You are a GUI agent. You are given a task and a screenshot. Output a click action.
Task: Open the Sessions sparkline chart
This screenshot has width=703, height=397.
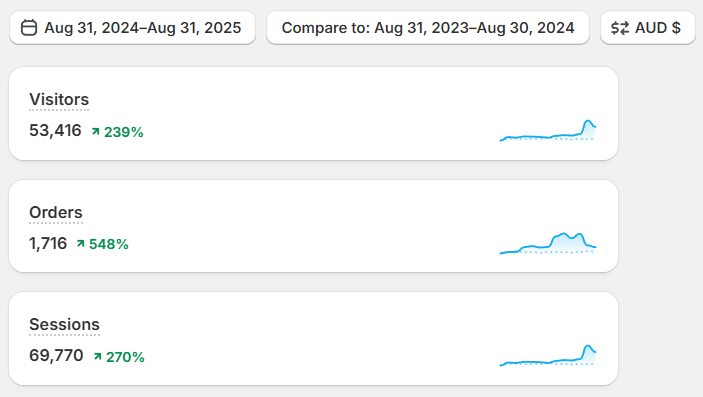pyautogui.click(x=548, y=355)
